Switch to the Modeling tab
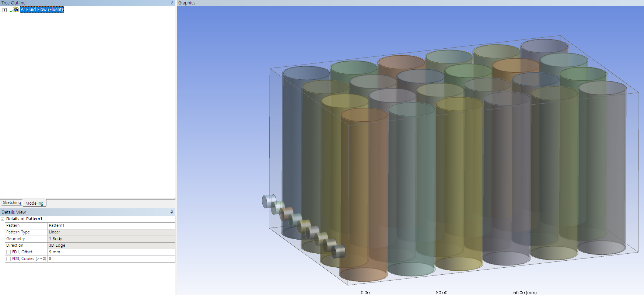Screen dimensions: 644x295 click(x=34, y=203)
